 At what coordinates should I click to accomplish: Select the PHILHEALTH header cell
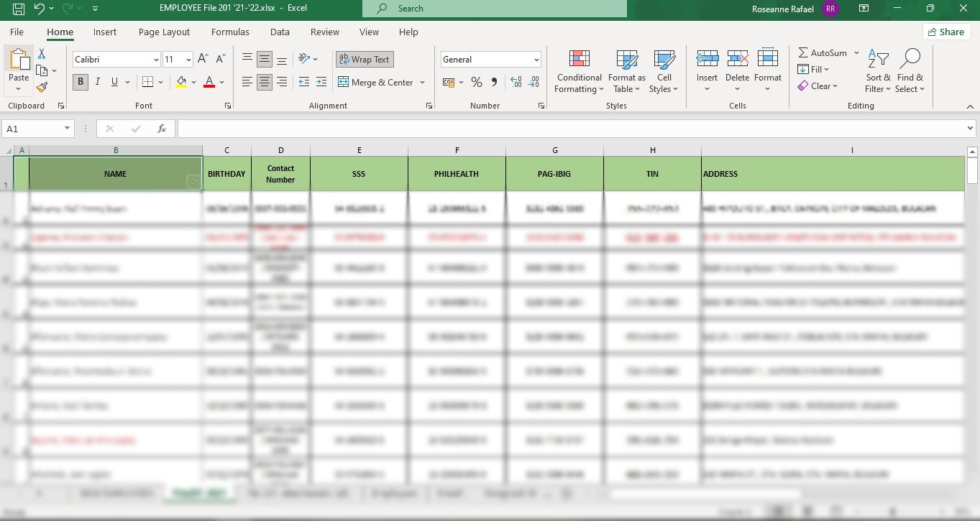[x=457, y=174]
